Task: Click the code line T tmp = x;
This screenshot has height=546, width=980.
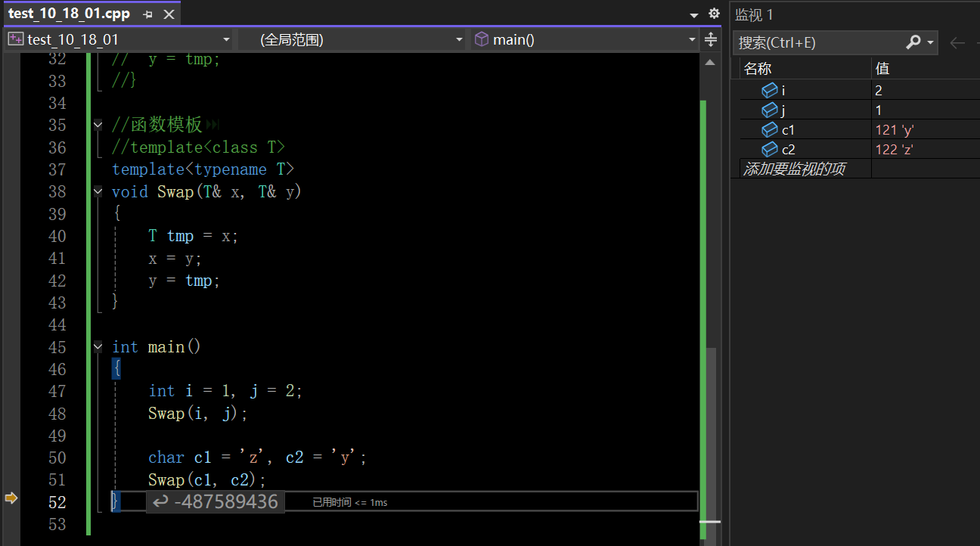Action: tap(193, 236)
